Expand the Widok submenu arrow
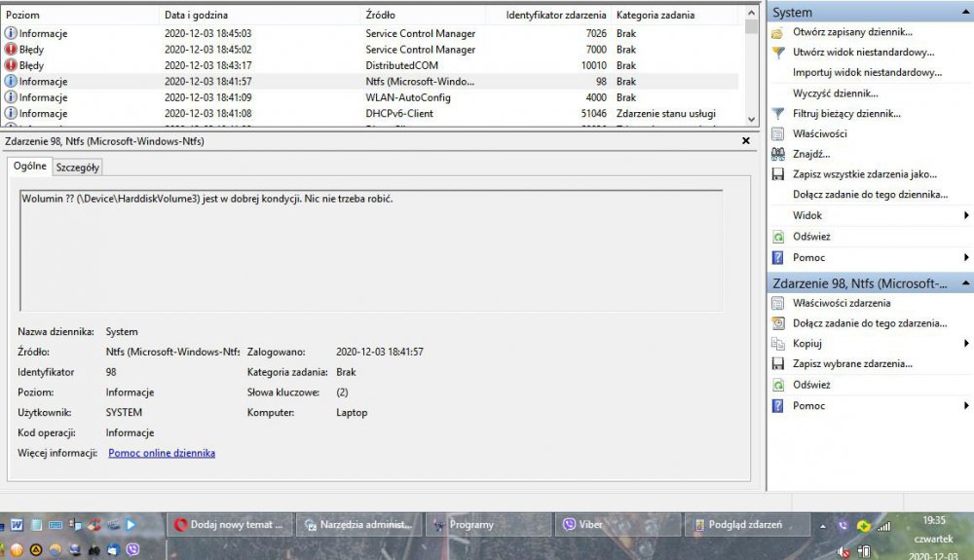The image size is (974, 560). [x=966, y=215]
